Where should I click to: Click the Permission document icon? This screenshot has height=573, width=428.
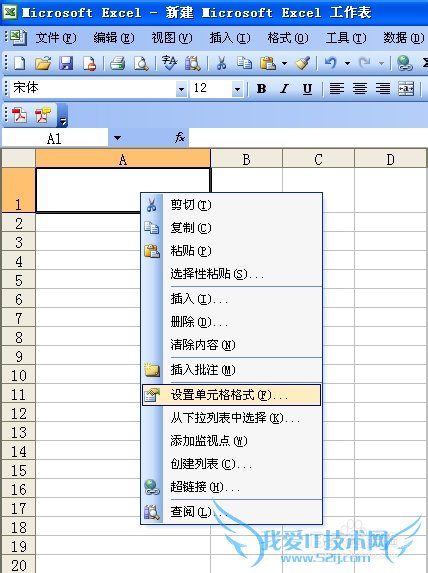[x=89, y=63]
